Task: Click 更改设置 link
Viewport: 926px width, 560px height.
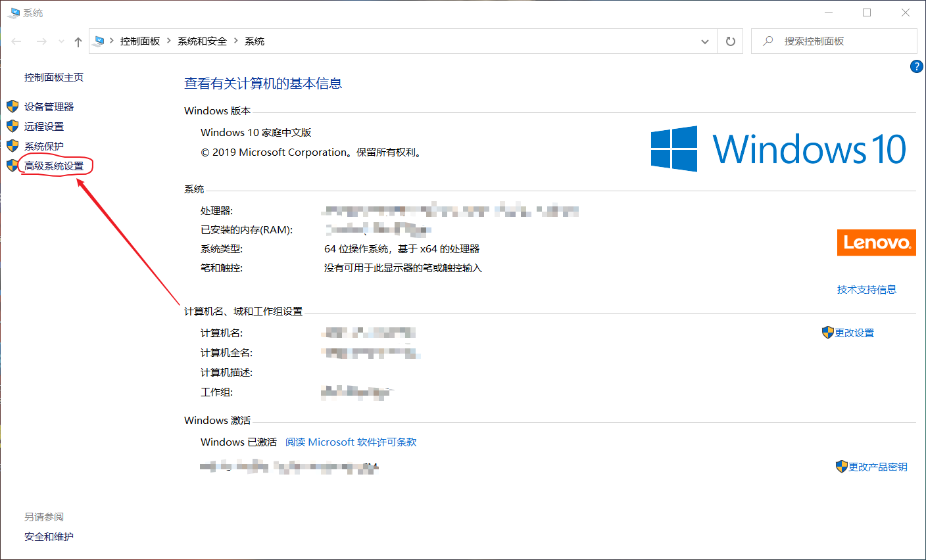Action: tap(854, 333)
